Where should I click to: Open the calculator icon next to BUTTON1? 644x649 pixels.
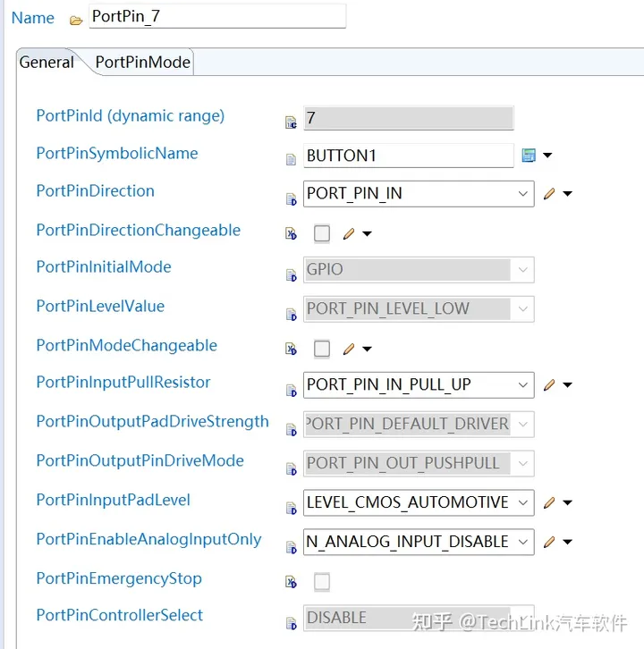click(529, 156)
